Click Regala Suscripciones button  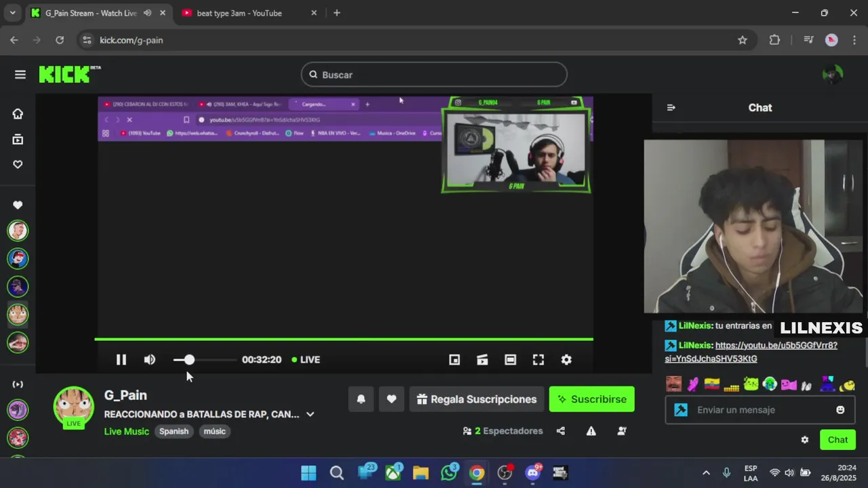tap(477, 399)
